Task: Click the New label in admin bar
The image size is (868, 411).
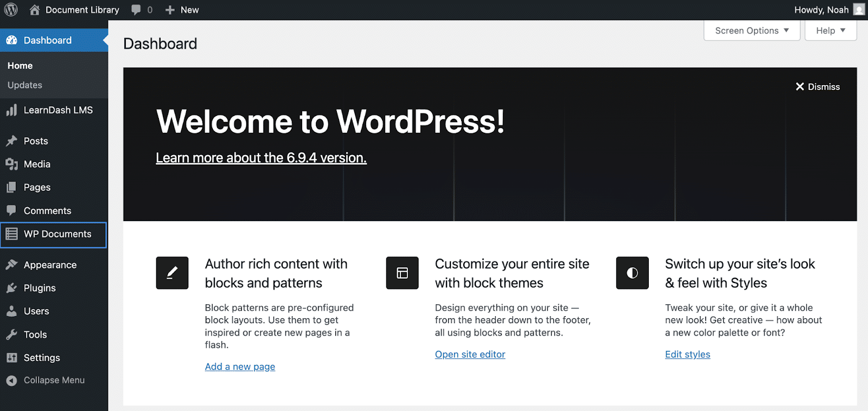Action: pyautogui.click(x=190, y=10)
